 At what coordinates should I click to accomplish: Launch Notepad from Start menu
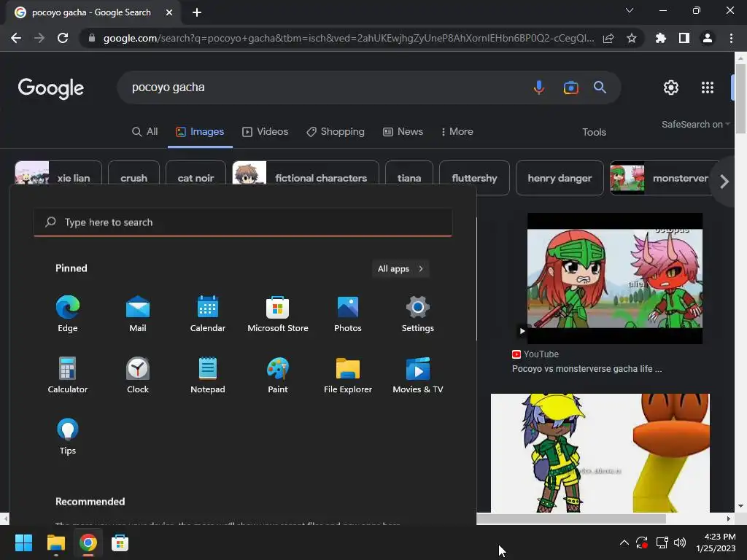coord(208,376)
